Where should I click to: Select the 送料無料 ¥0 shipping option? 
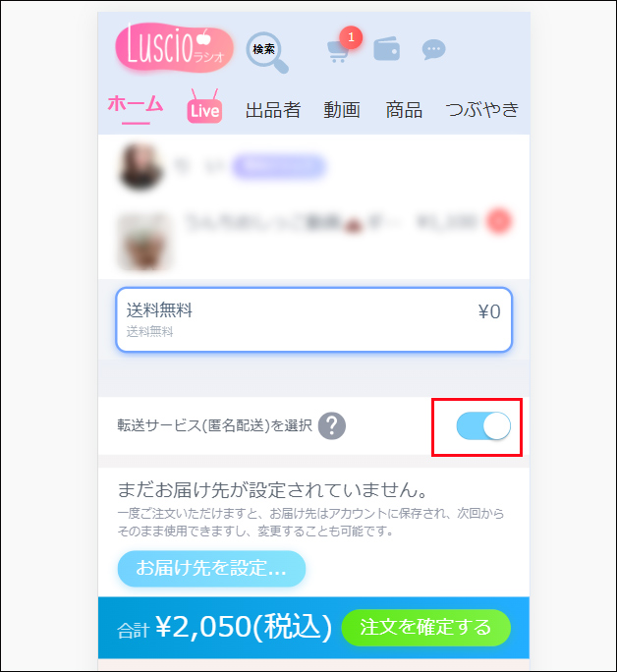point(313,319)
